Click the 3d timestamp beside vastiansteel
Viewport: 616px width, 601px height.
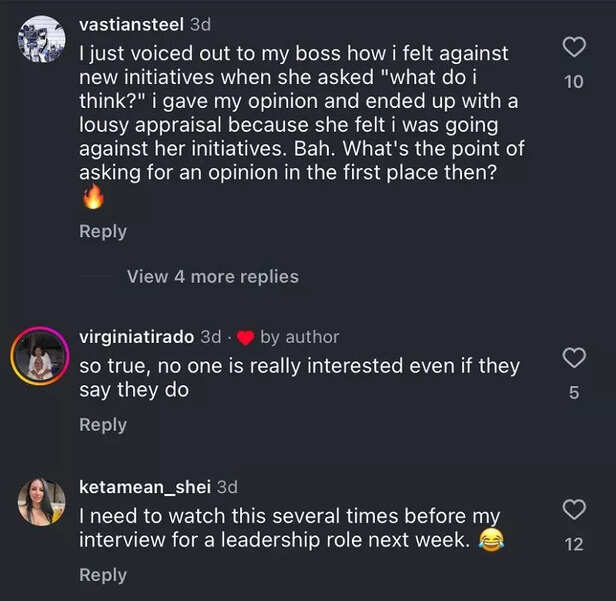[200, 25]
